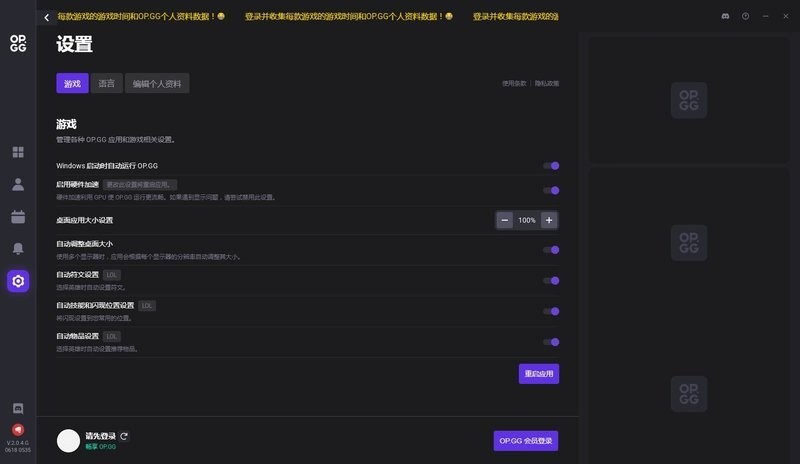The width and height of the screenshot is (800, 464).
Task: Disable the 启用硬件加速 toggle
Action: coord(551,190)
